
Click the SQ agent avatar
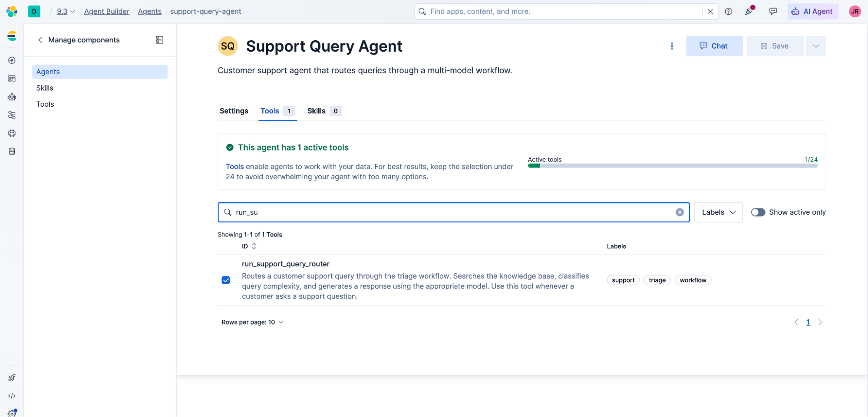coord(228,46)
